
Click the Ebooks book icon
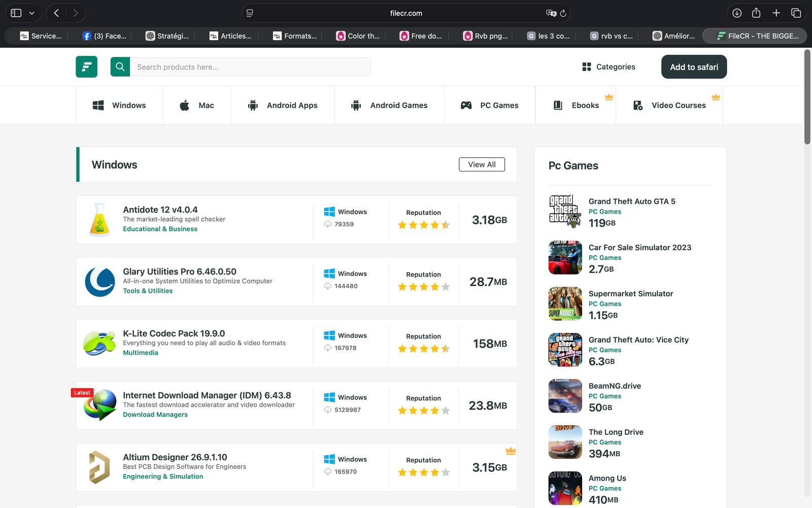pos(558,105)
